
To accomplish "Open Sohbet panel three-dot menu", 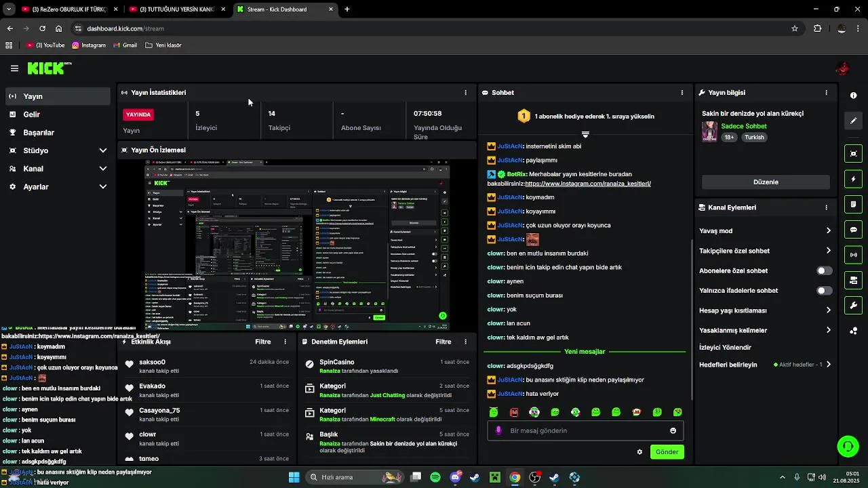I will [x=682, y=92].
